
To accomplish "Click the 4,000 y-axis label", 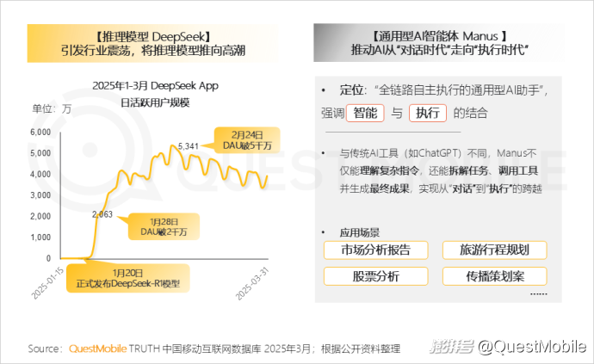I will tap(40, 174).
